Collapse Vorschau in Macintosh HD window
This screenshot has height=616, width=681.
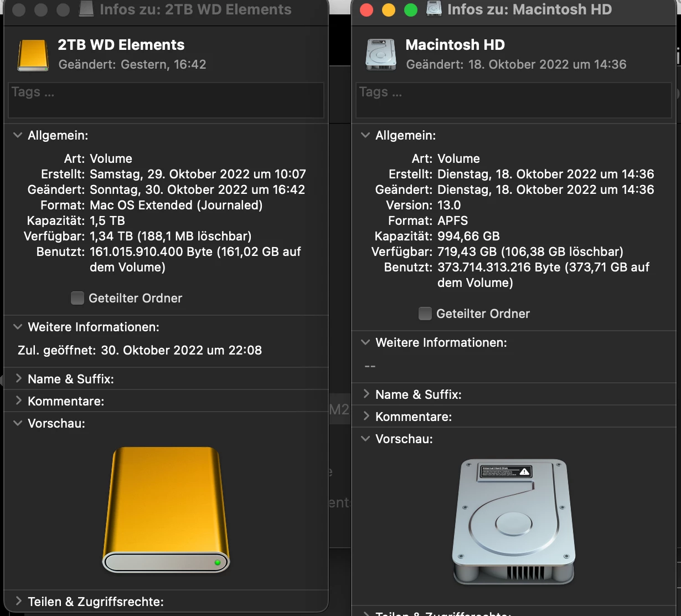(x=365, y=439)
